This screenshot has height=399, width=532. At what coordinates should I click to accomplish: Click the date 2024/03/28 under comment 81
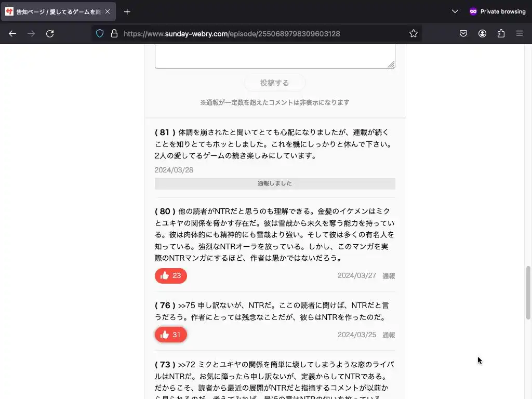coord(174,170)
